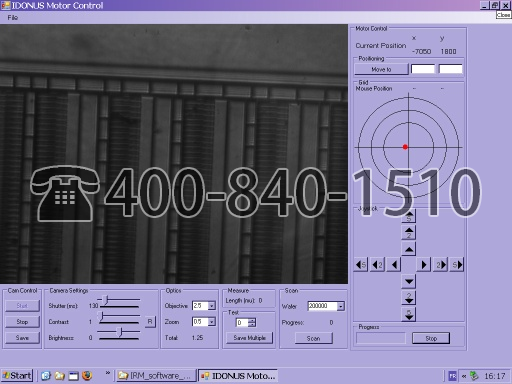Open the File menu
This screenshot has width=512, height=384.
[x=12, y=17]
